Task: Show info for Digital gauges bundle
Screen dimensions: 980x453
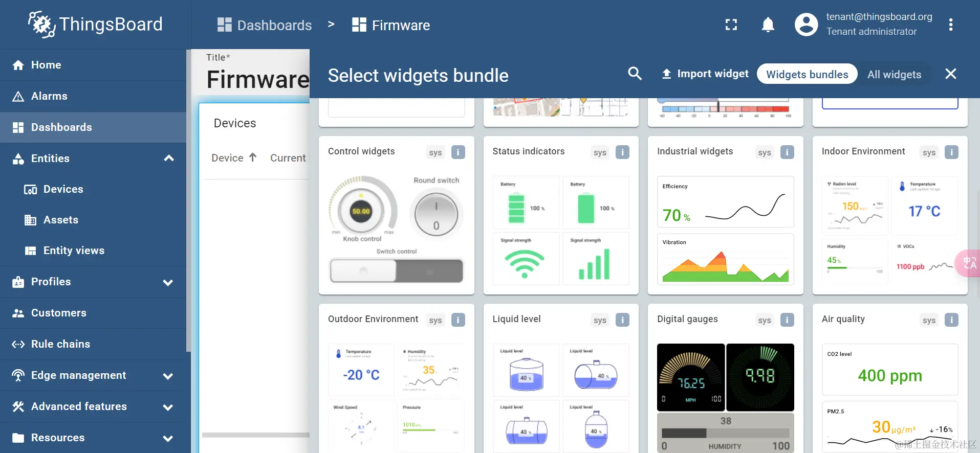Action: tap(787, 320)
